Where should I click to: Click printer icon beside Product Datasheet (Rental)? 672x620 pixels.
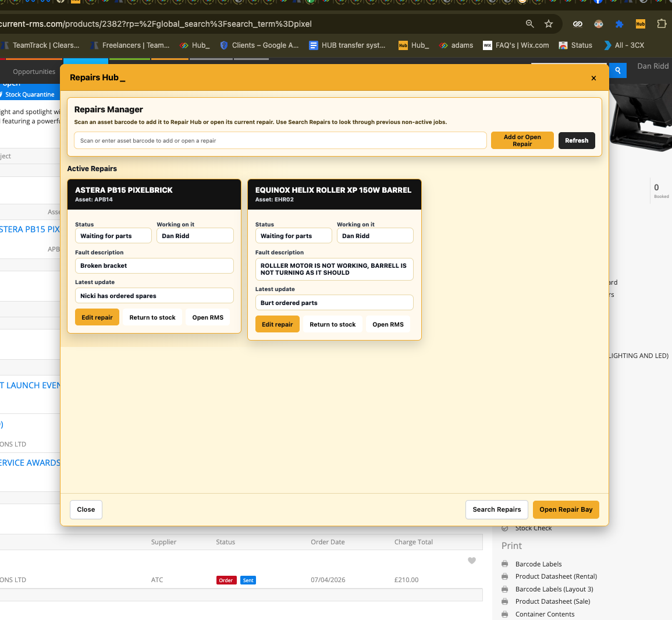pos(505,577)
